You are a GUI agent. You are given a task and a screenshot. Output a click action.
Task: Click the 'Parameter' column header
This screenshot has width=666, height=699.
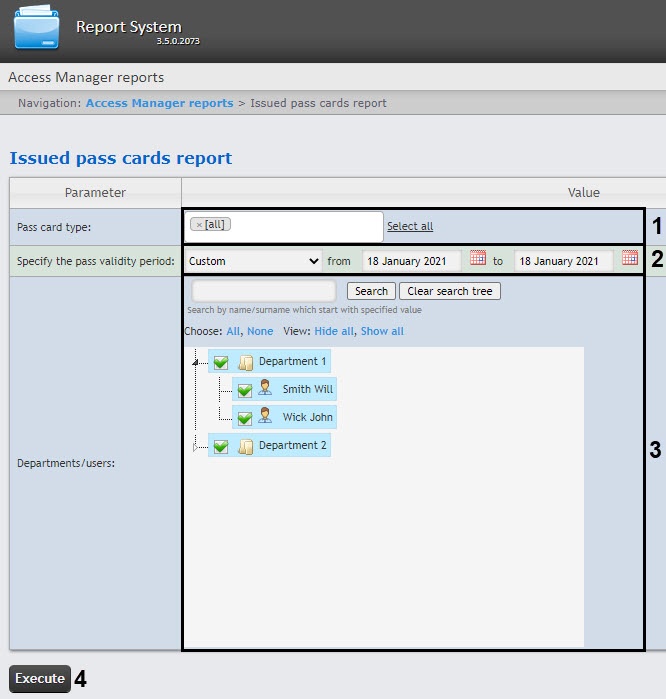pyautogui.click(x=95, y=193)
